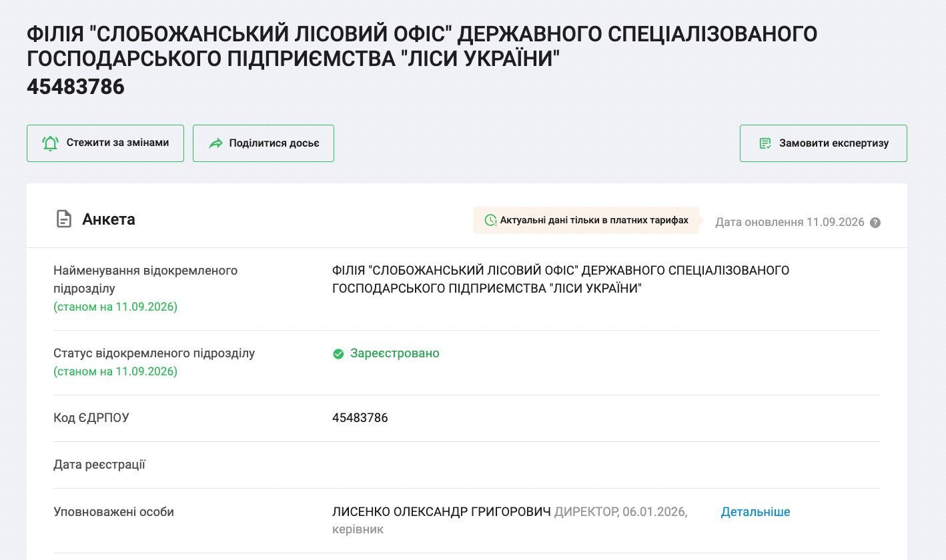The width and height of the screenshot is (946, 560).
Task: Select the Дата реєстрації label
Action: 99,465
